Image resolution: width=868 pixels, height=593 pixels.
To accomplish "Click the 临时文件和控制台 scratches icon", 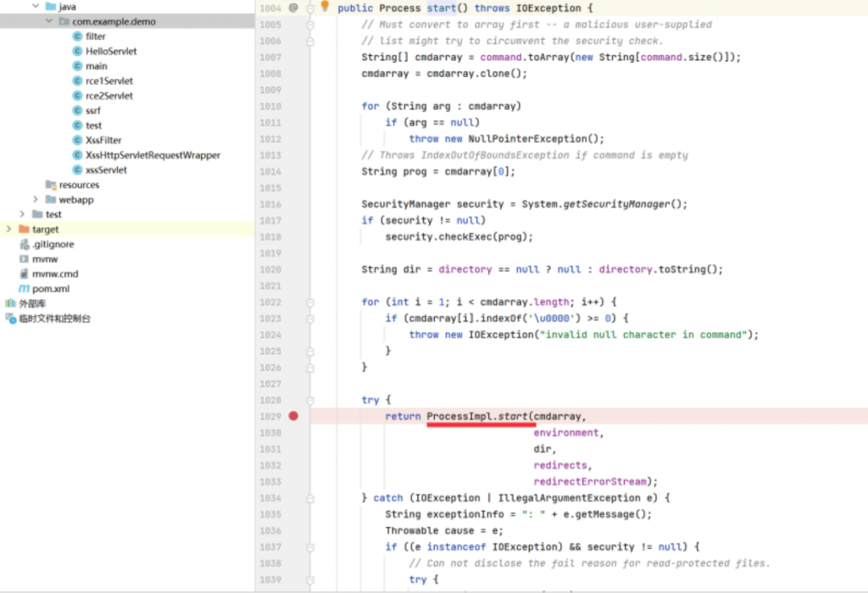I will (10, 318).
